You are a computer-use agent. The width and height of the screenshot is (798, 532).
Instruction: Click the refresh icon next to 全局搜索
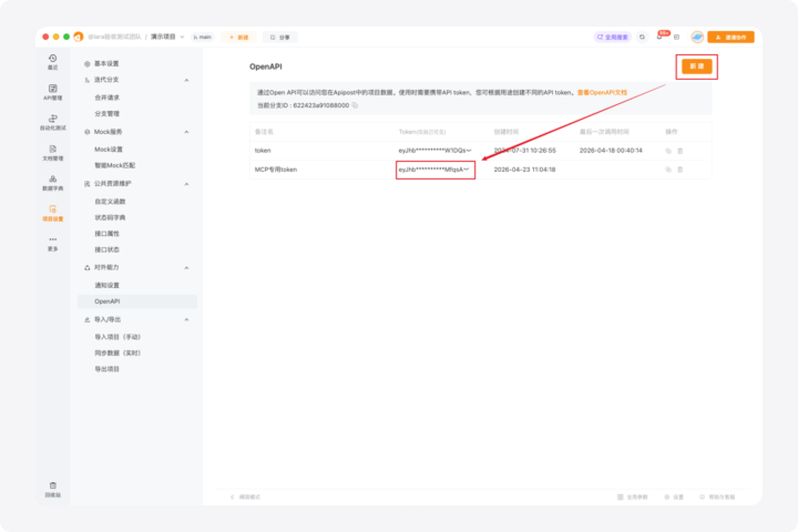click(x=642, y=37)
